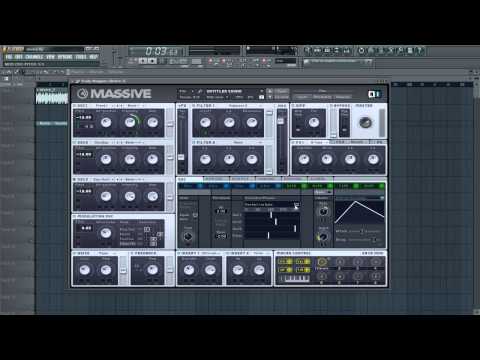Image resolution: width=480 pixels, height=360 pixels.
Task: Click the OSC3 Intensity knob
Action: (x=130, y=196)
